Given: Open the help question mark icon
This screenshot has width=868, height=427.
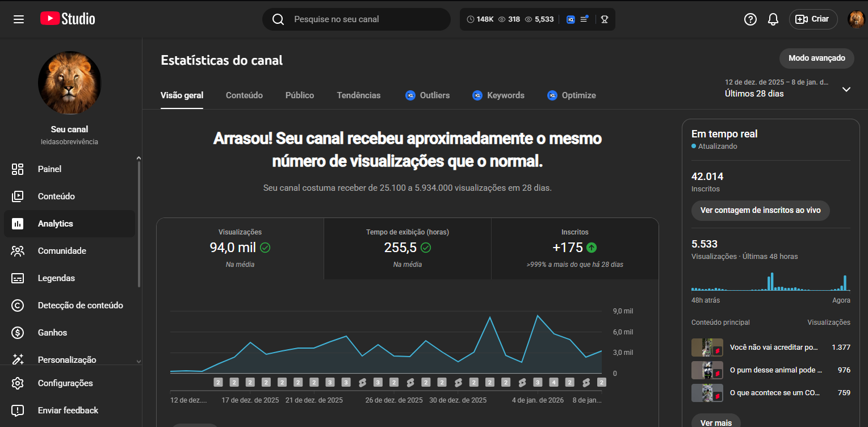Looking at the screenshot, I should (x=750, y=19).
